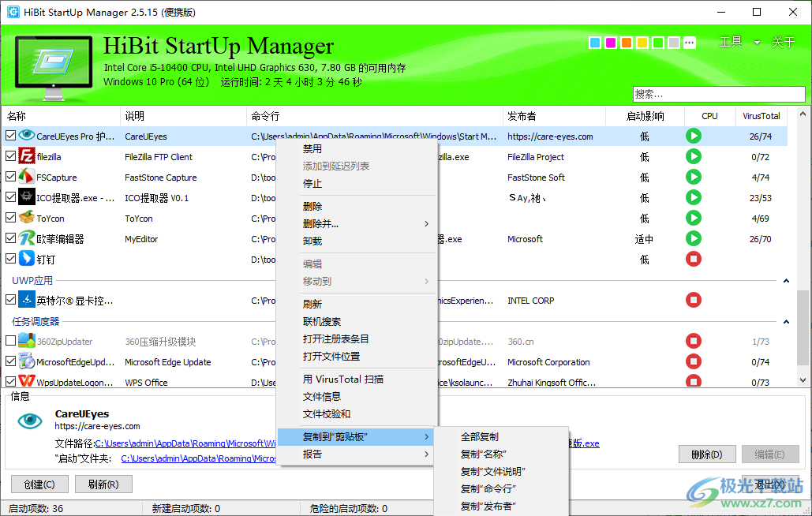Screen dimensions: 812x516
Task: Click green running status icon for FSCapture
Action: [x=694, y=177]
